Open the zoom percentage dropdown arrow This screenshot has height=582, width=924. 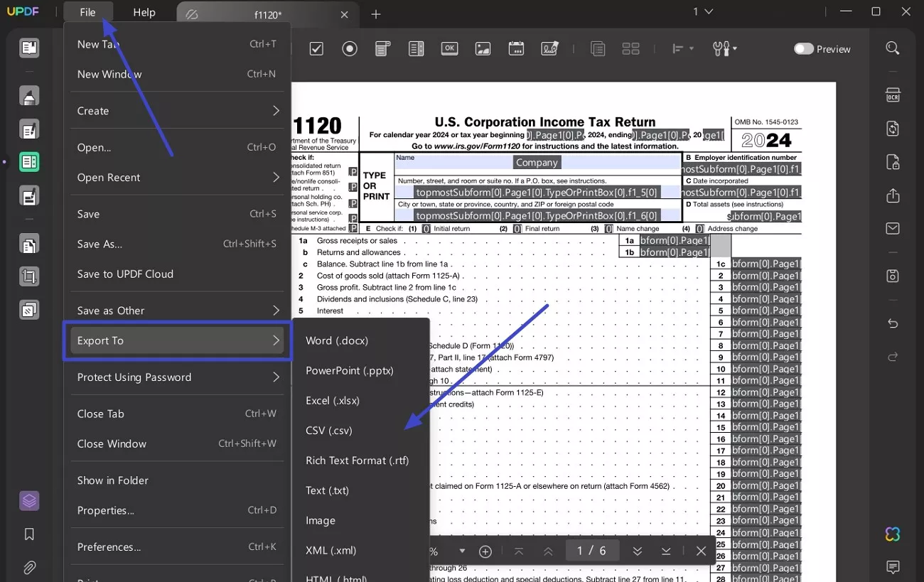[x=462, y=551]
